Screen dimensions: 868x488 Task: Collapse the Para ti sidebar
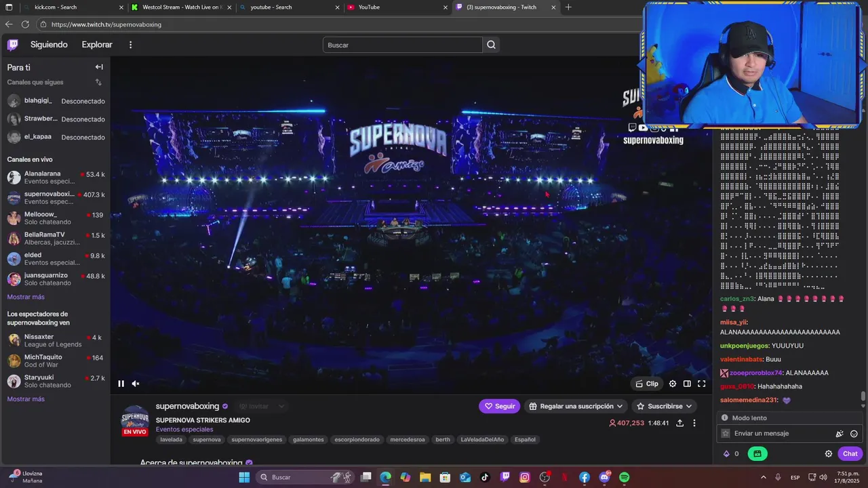pyautogui.click(x=99, y=67)
